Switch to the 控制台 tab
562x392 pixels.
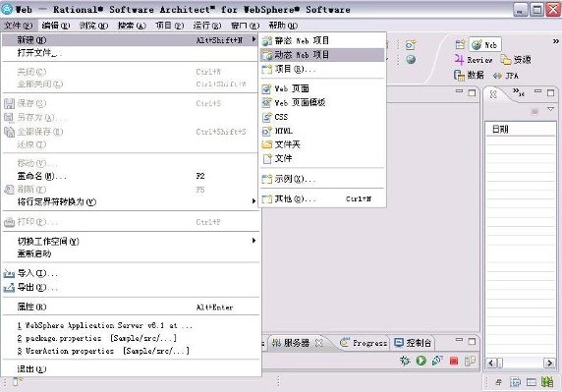(x=413, y=343)
